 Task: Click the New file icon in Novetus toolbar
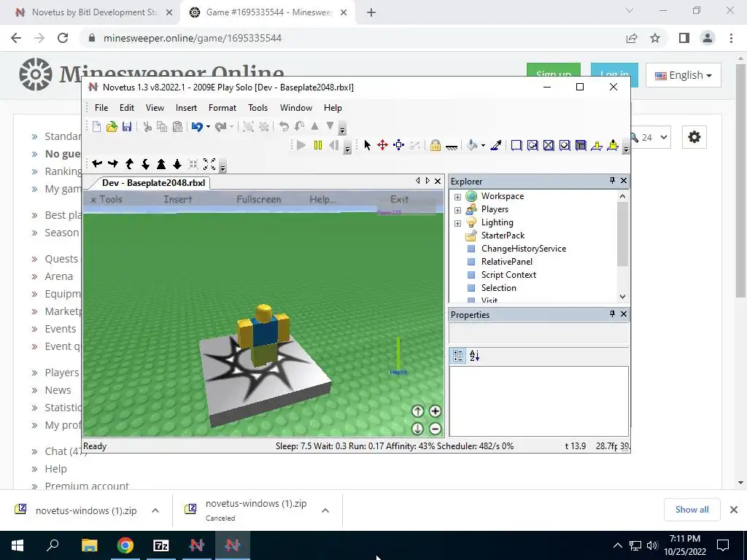point(97,127)
